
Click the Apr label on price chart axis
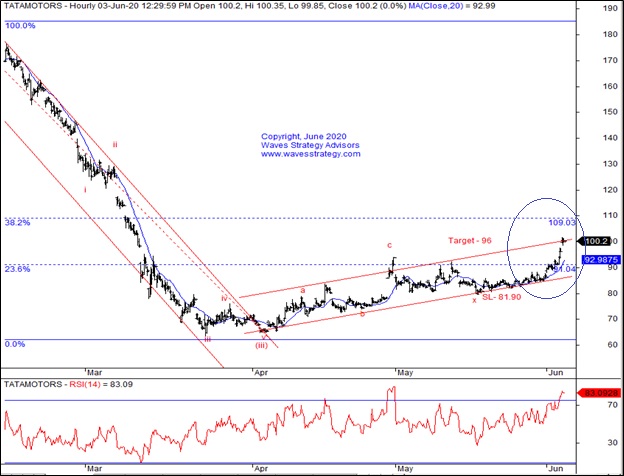click(x=261, y=373)
